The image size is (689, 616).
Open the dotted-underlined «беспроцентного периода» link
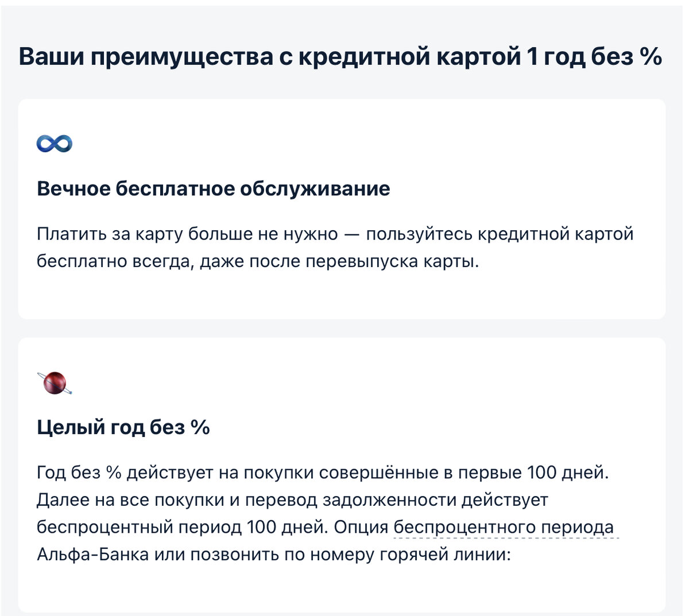pos(504,527)
